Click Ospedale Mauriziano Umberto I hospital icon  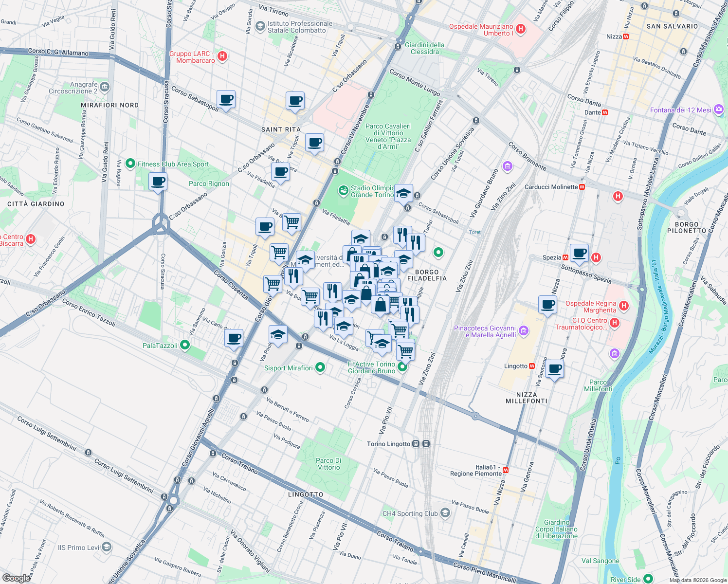521,29
